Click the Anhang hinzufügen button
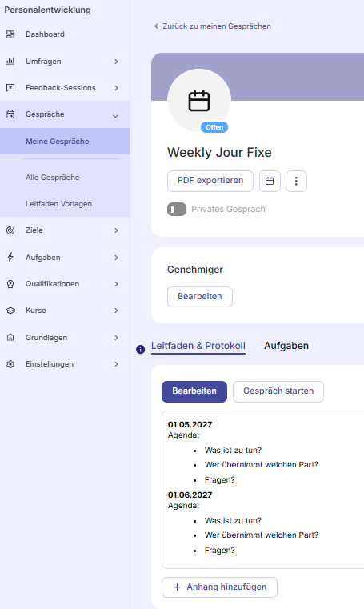This screenshot has height=609, width=364. 220,587
